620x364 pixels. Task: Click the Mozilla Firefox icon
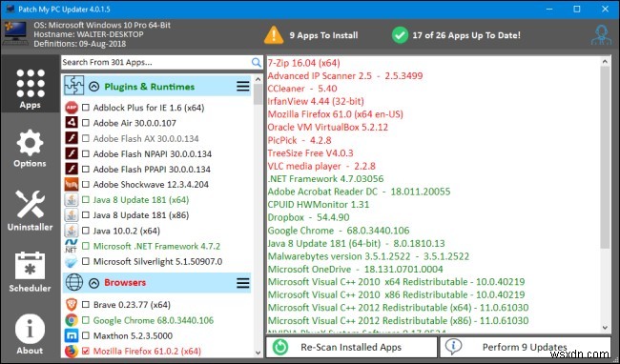(x=72, y=351)
